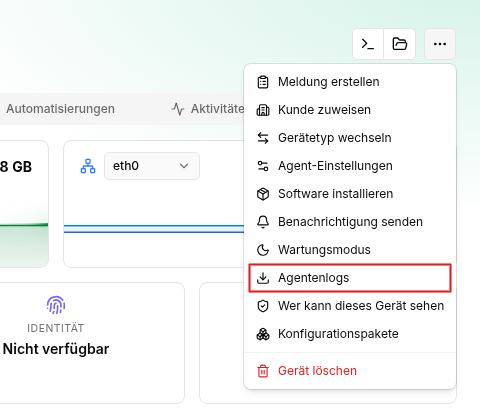Open Agent-Einstellungen from the menu
480x416 pixels.
pyautogui.click(x=350, y=166)
